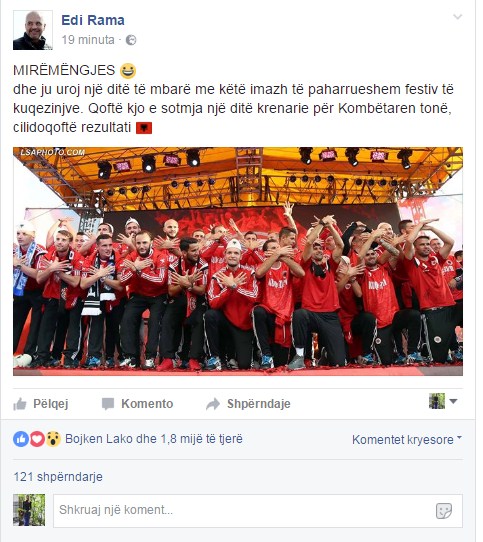Click Edi Rama's profile picture

[x=33, y=30]
